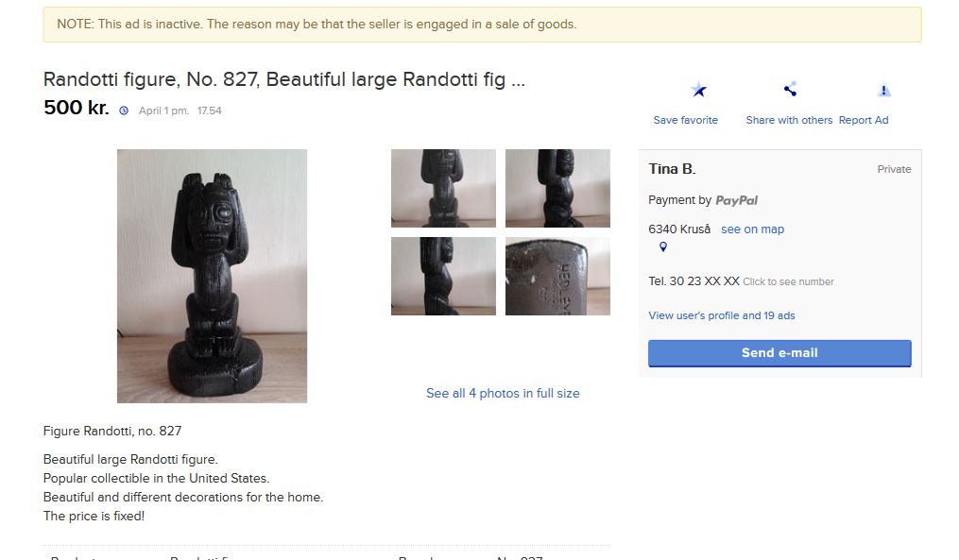This screenshot has height=560, width=959.
Task: Click the seller name Tina B.
Action: click(672, 169)
